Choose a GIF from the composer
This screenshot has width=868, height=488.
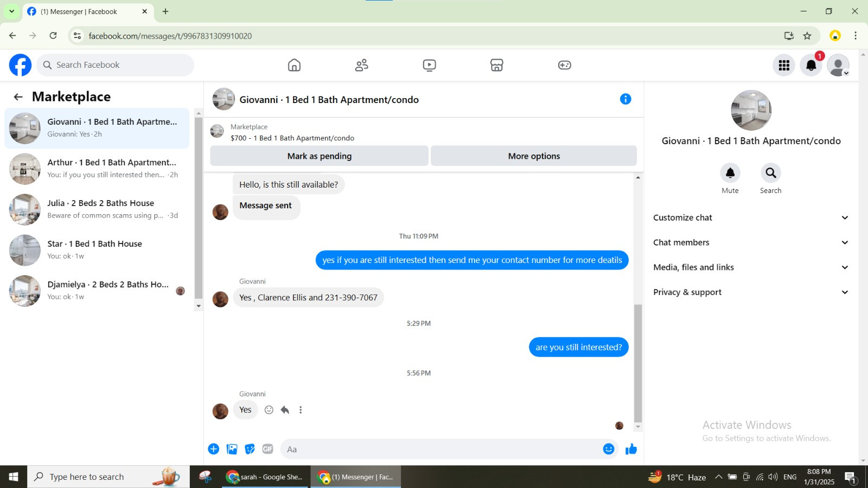coord(268,449)
